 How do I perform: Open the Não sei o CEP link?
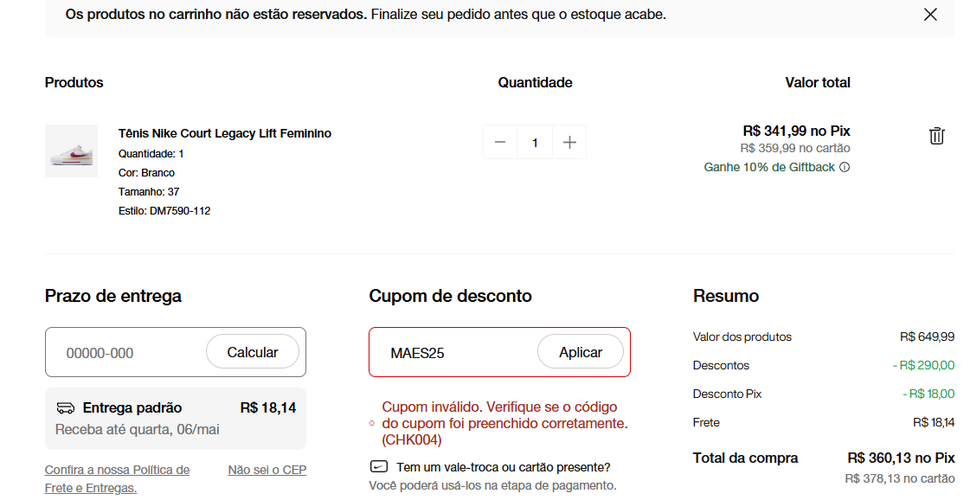pyautogui.click(x=267, y=470)
